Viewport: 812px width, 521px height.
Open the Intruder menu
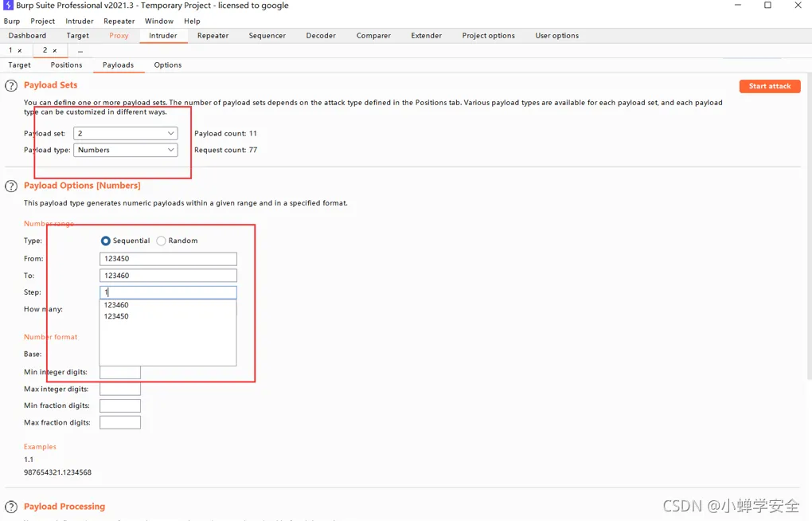click(x=80, y=22)
